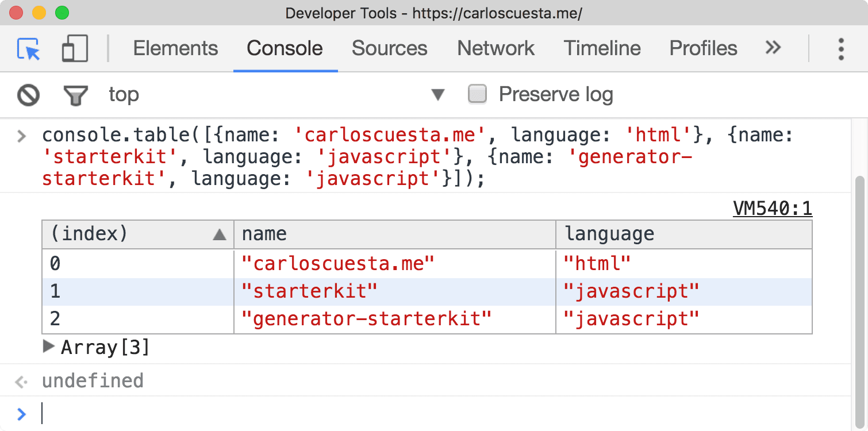The image size is (868, 431).
Task: Open the console filter funnel icon
Action: click(x=75, y=95)
